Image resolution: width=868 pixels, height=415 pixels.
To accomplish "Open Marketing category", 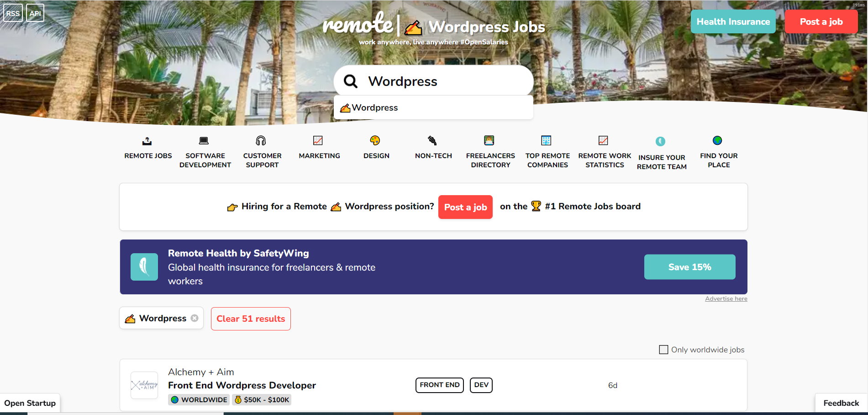I will (x=319, y=156).
